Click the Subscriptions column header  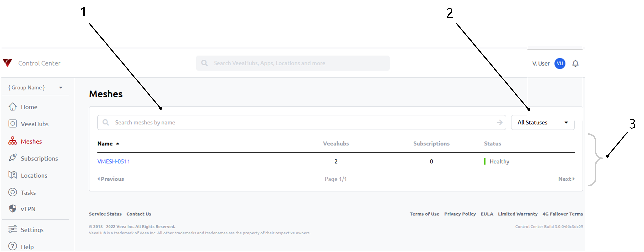tap(431, 144)
